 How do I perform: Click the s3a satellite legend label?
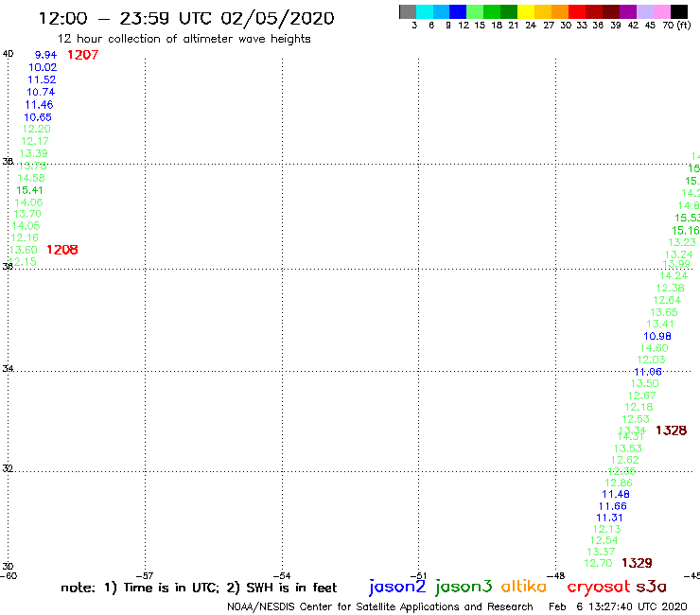(x=652, y=587)
